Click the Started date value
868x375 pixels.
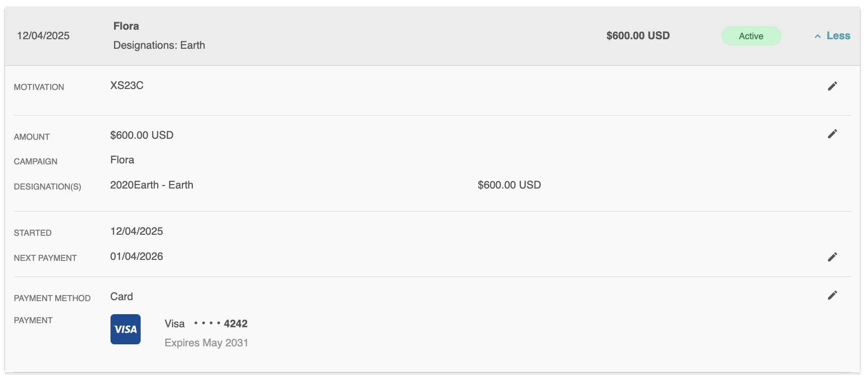pyautogui.click(x=137, y=231)
